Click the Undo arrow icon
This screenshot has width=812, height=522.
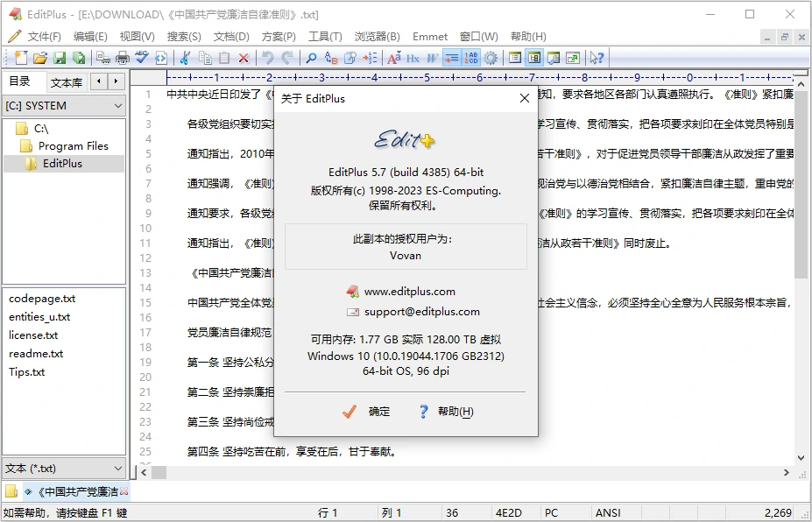[267, 58]
